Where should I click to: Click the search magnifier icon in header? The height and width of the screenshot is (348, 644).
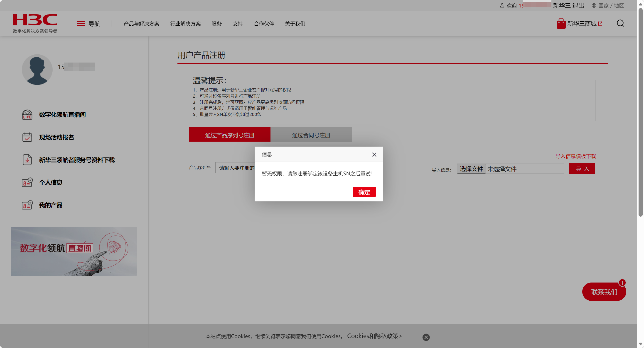[x=620, y=24]
